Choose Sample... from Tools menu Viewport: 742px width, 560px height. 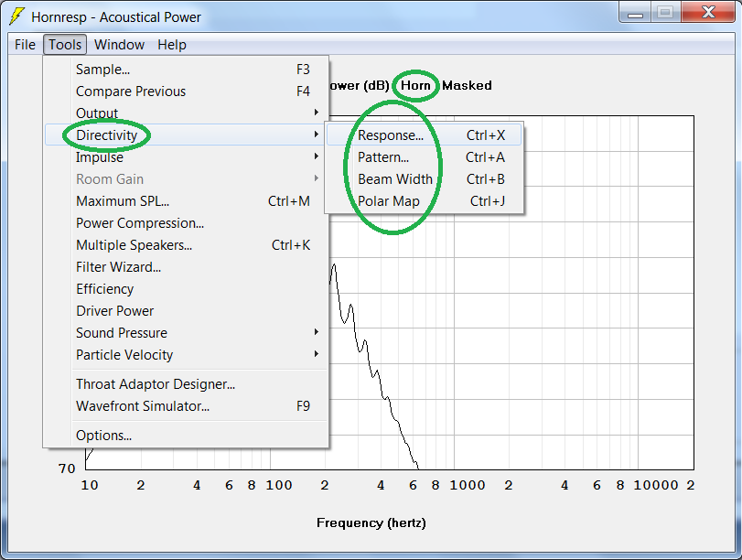[186, 70]
